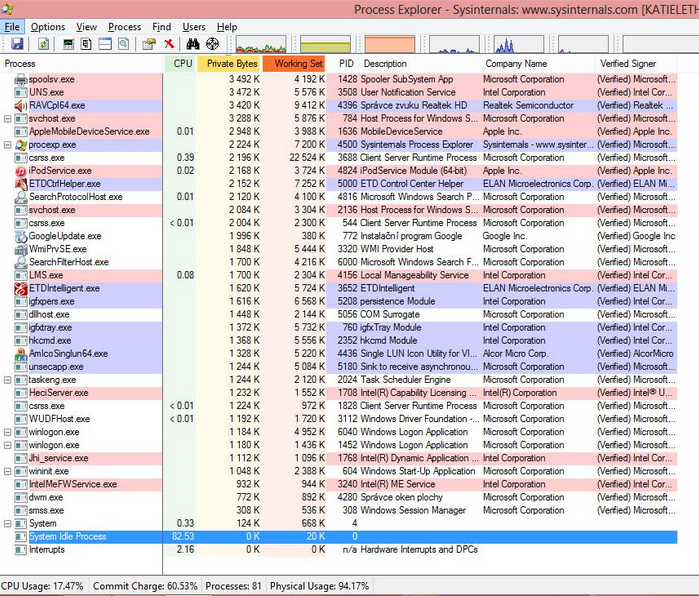699x596 pixels.
Task: Click the icon beside ETDCtrlHelper.exe
Action: coord(21,184)
